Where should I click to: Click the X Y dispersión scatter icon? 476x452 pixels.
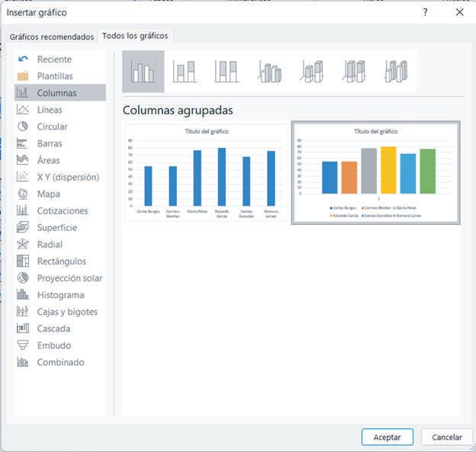tap(23, 177)
